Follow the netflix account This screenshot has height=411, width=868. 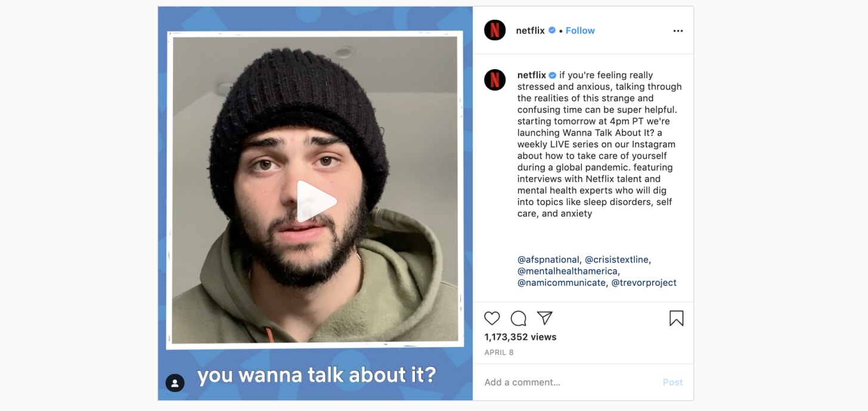tap(580, 30)
